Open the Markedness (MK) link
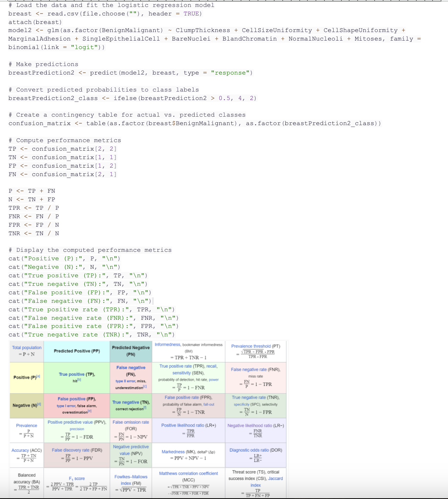 point(174,451)
